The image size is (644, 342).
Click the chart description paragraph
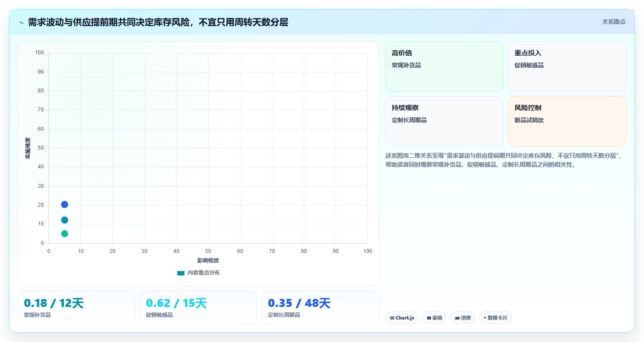(x=505, y=160)
